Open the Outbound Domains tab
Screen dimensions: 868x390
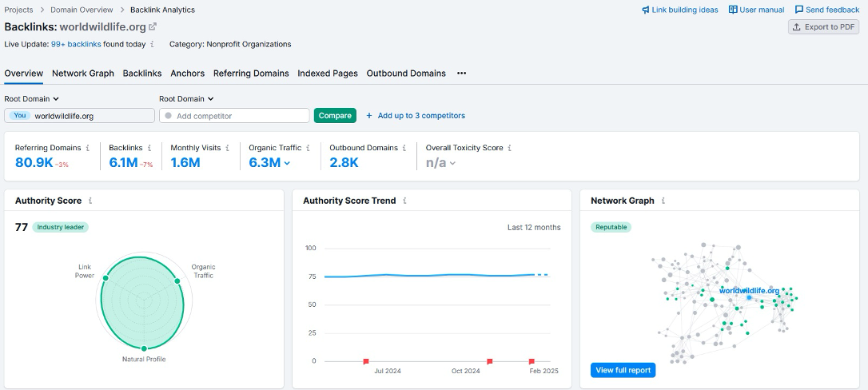[x=406, y=73]
